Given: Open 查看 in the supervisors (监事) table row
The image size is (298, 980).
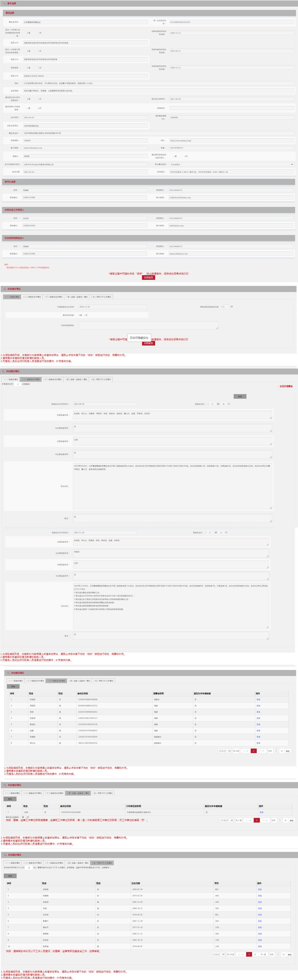Looking at the screenshot, I should (262, 812).
